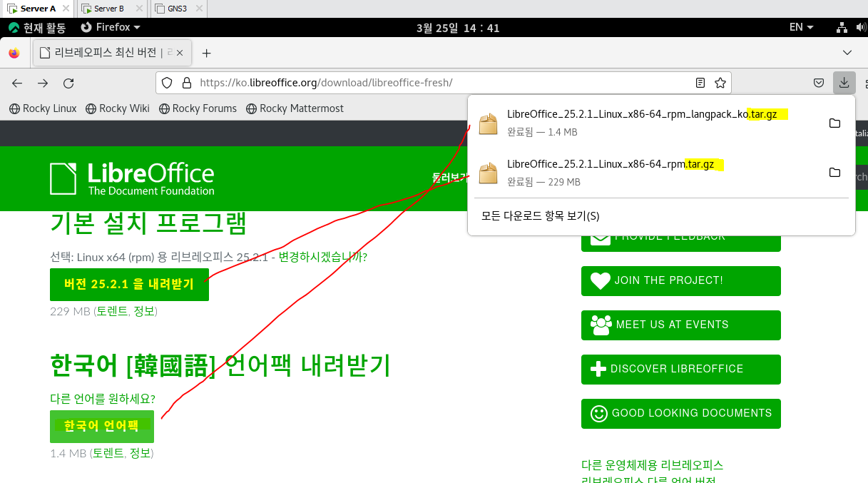This screenshot has width=868, height=483.
Task: Toggle reader view icon in address bar
Action: [x=700, y=83]
